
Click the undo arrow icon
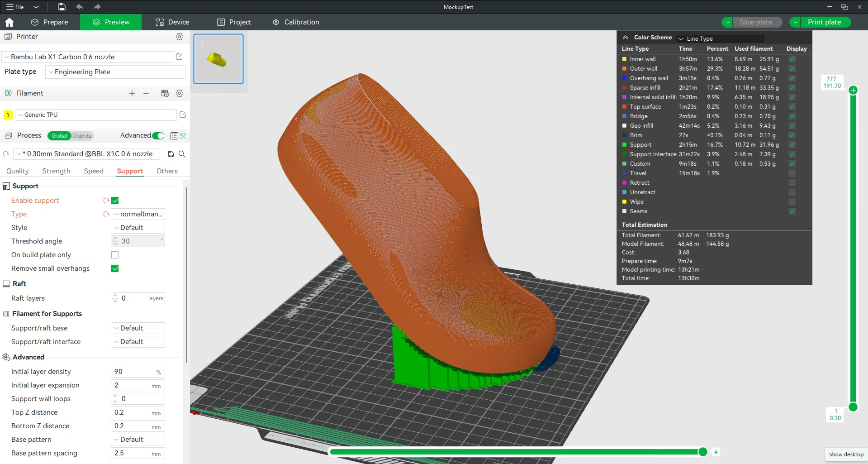[x=80, y=7]
